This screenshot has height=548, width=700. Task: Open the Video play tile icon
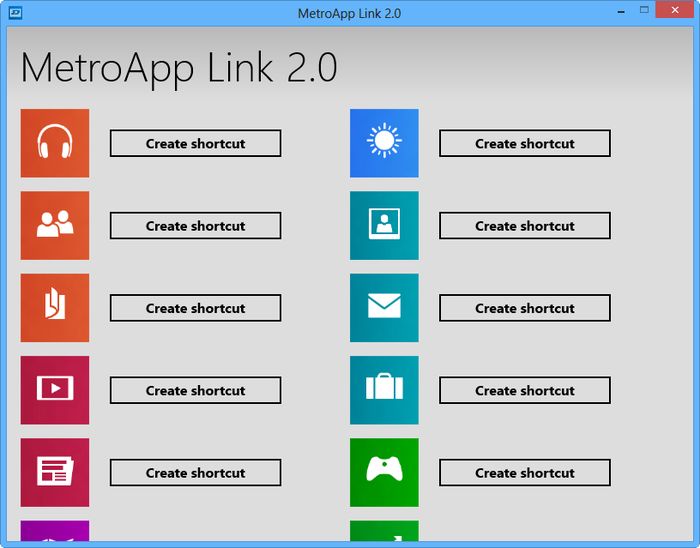(x=55, y=390)
